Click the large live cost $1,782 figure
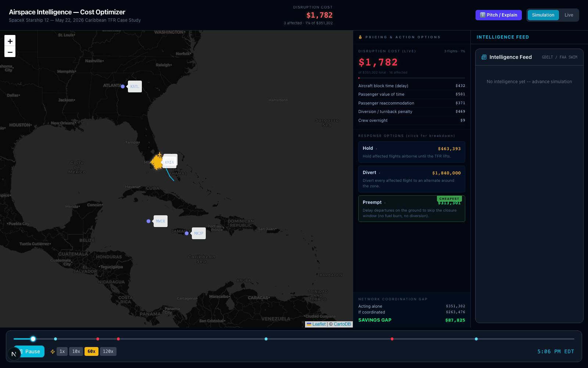Screen dimensions: 588x368 (x=378, y=62)
